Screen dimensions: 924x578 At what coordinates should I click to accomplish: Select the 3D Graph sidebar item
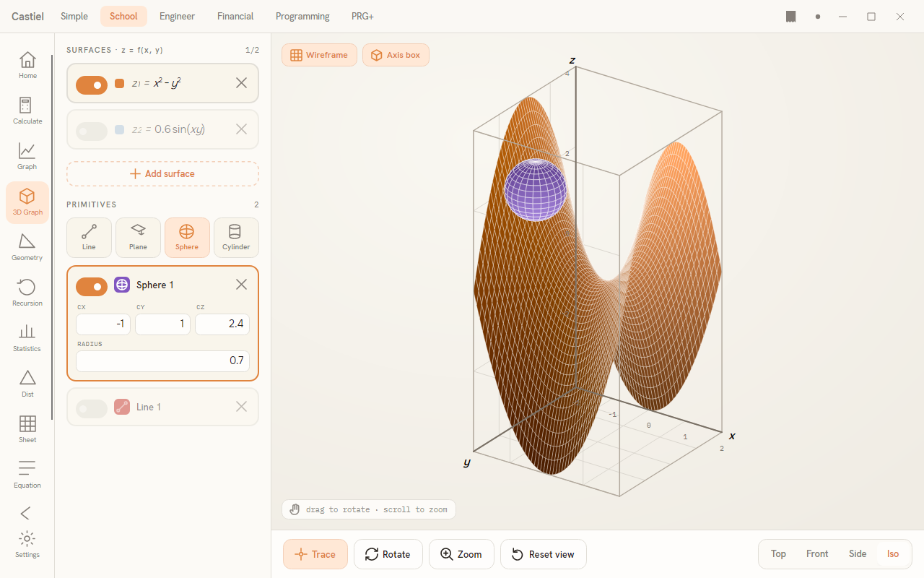point(27,202)
